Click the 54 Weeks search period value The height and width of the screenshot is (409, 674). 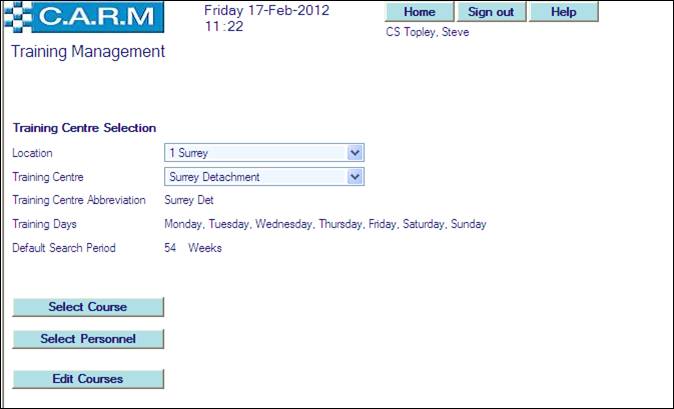[193, 248]
